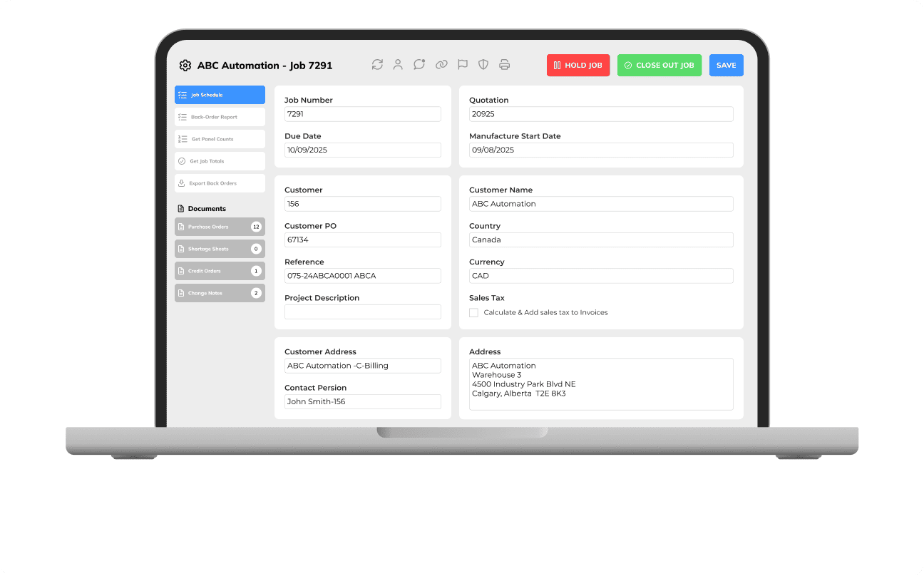Click the empty Project Description field
Screen dimensions: 924x576
363,312
